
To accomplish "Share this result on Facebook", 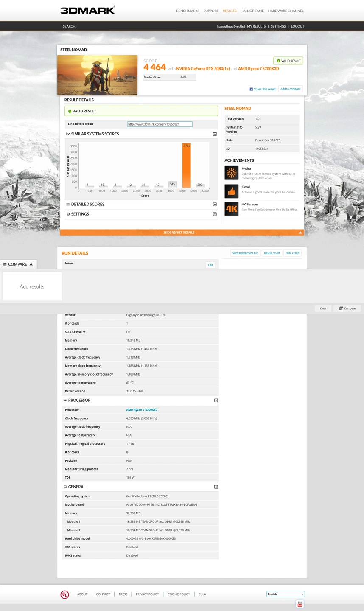I will coord(263,89).
